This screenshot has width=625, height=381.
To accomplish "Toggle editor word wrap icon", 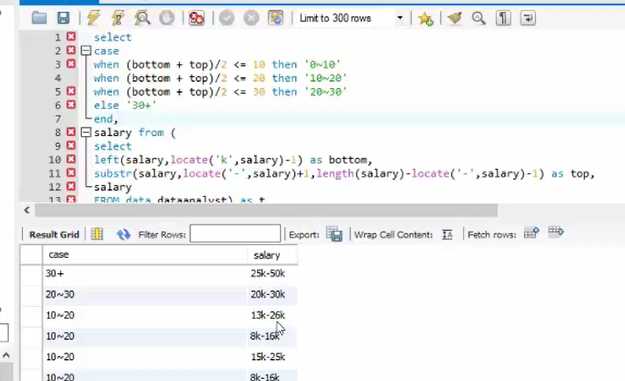I will tap(528, 18).
